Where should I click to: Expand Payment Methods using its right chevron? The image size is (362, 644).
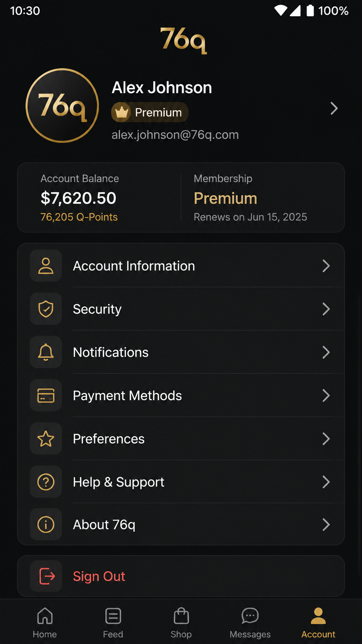click(326, 396)
